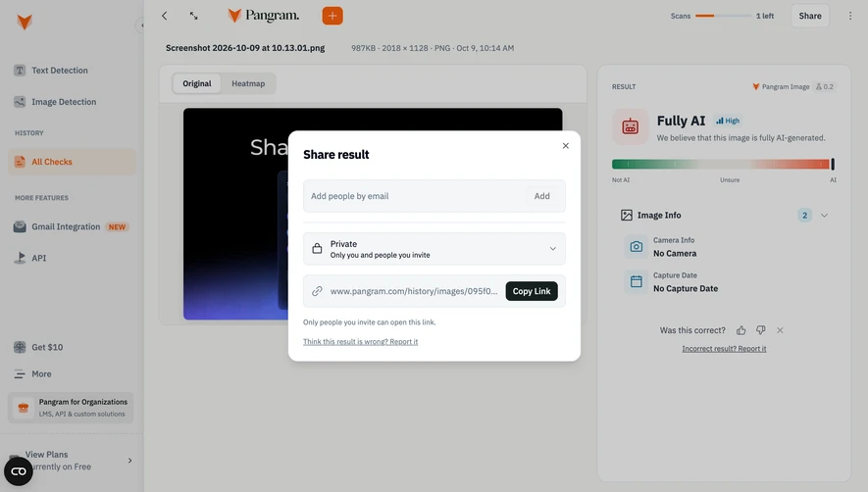
Task: Close the Share result dialog
Action: pos(565,146)
